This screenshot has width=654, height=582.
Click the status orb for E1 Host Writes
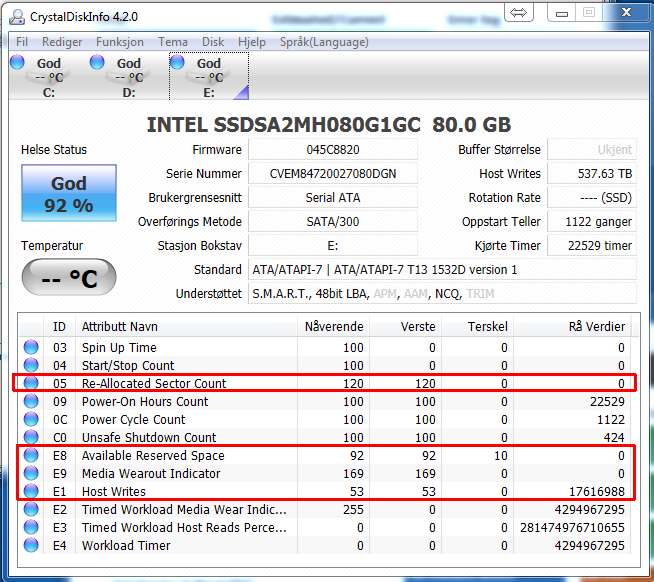click(31, 491)
